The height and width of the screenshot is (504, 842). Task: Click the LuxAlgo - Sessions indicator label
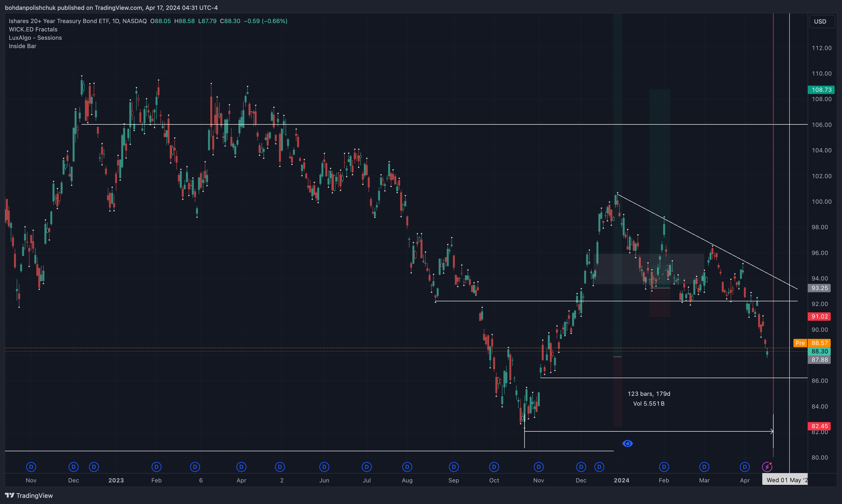pos(35,38)
